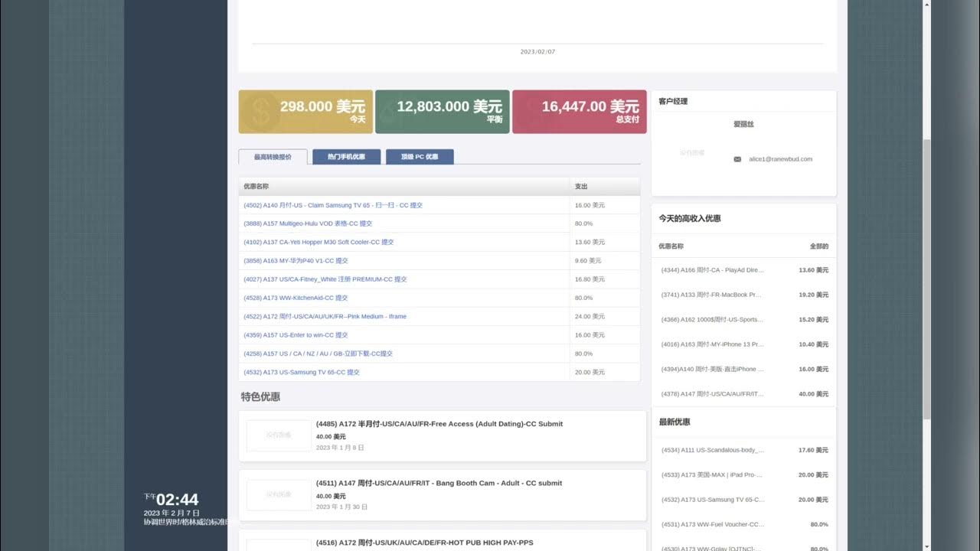Open top earner (4378) A147 US/CA/AU/FR/IT
980x551 pixels.
click(713, 394)
